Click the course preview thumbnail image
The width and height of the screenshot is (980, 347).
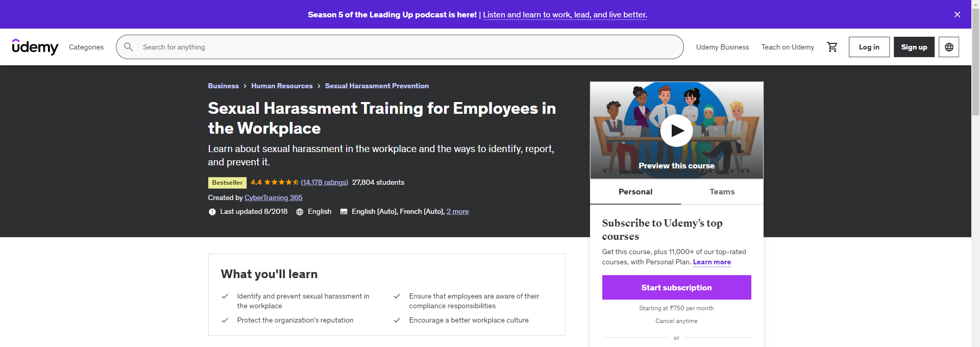pos(676,130)
